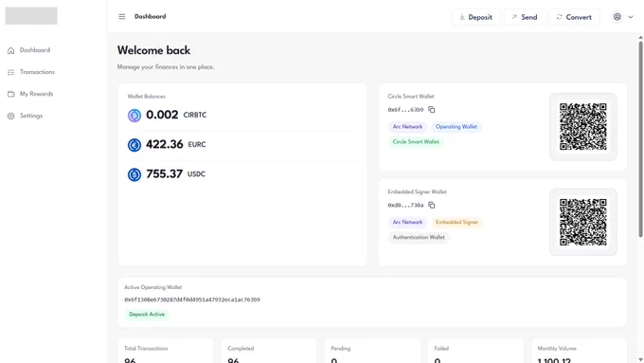Expand the account dropdown chevron

point(631,17)
